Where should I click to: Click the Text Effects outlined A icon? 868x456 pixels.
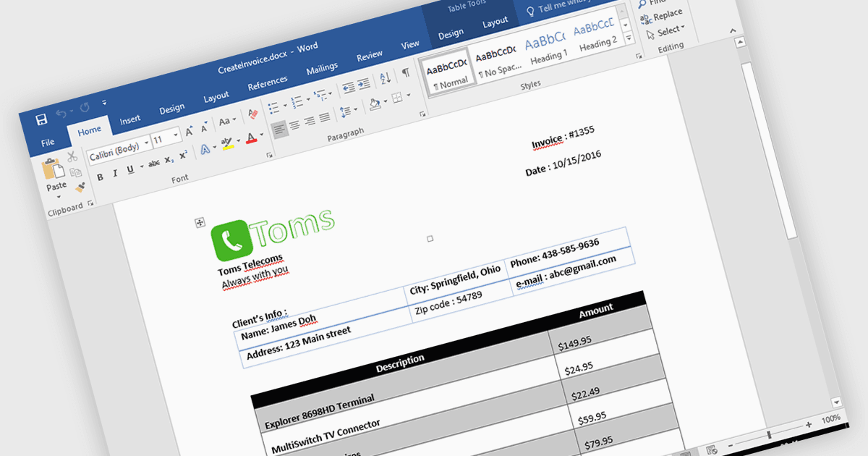[205, 149]
